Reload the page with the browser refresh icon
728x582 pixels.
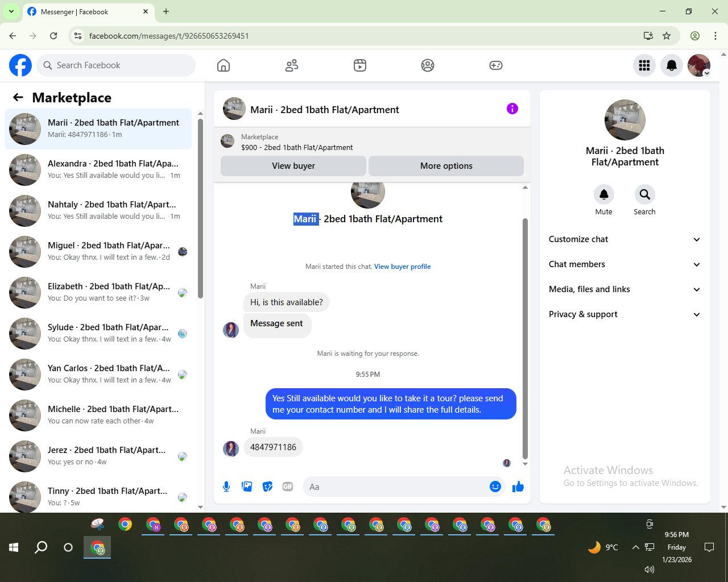(53, 36)
